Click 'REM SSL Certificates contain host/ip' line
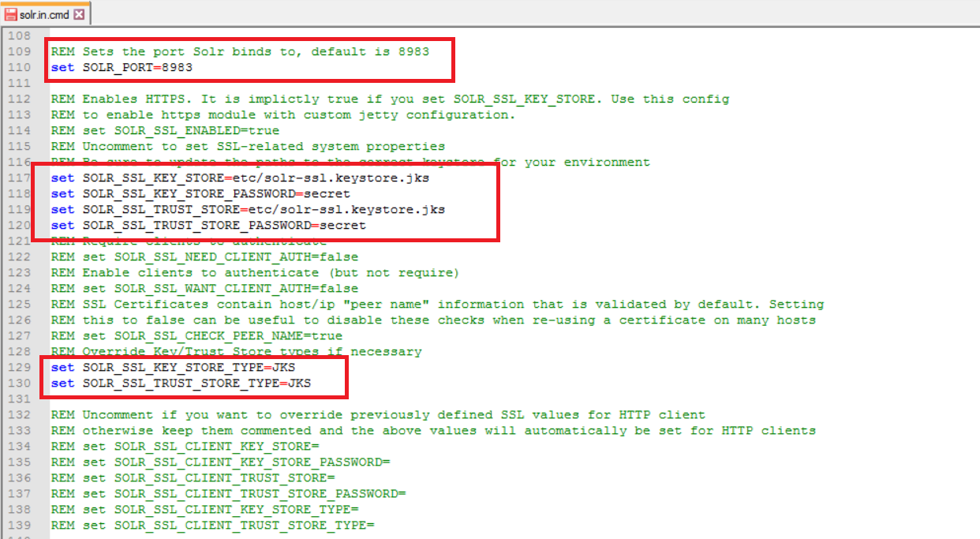The image size is (980, 539). click(x=438, y=304)
